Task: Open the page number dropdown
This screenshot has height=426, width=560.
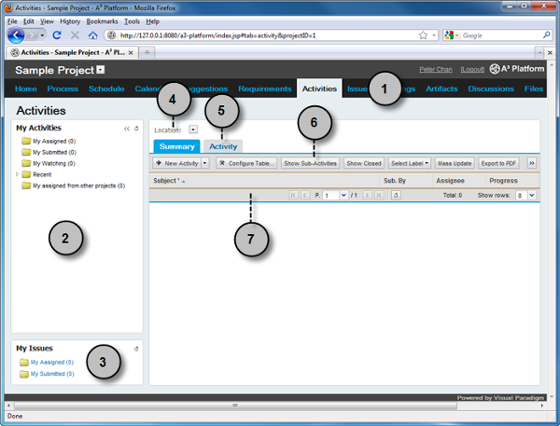Action: [x=344, y=195]
